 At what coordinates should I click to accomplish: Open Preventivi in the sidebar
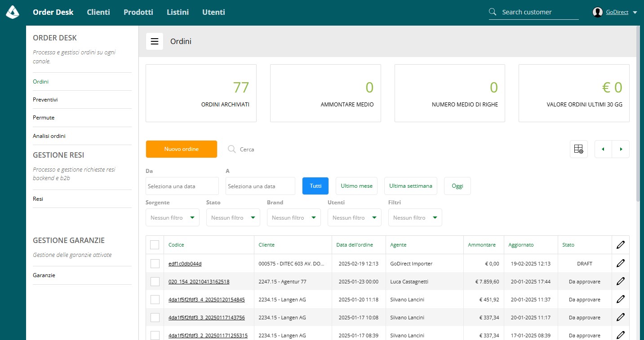tap(45, 100)
